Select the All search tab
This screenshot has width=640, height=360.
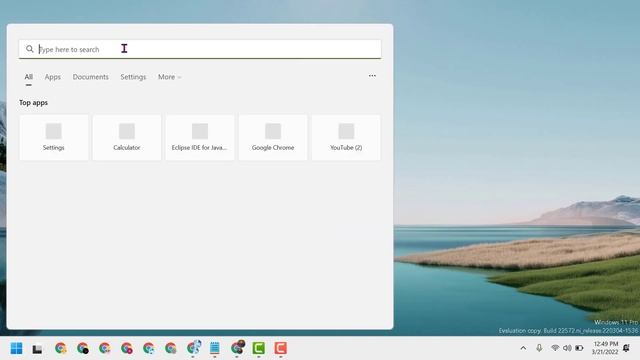point(29,77)
